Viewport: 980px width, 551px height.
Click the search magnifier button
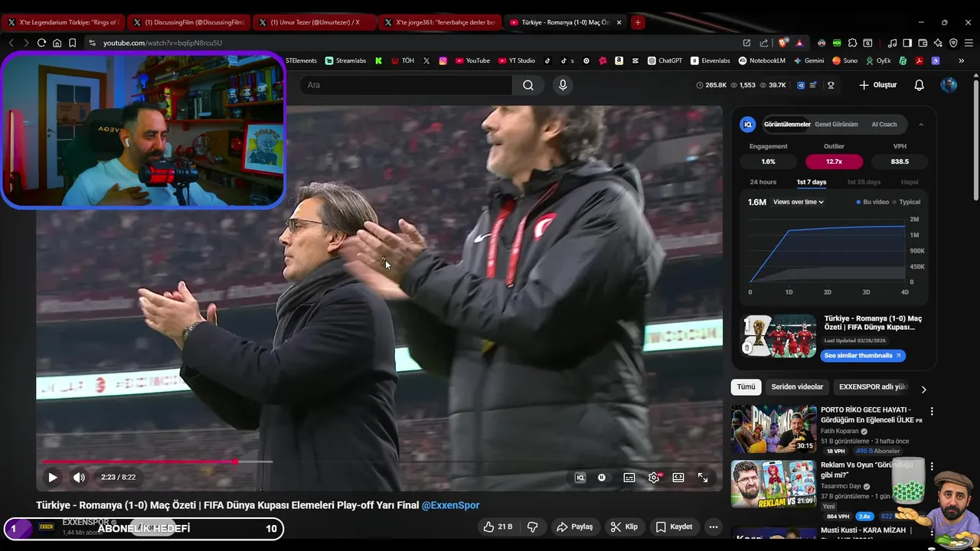[x=528, y=85]
